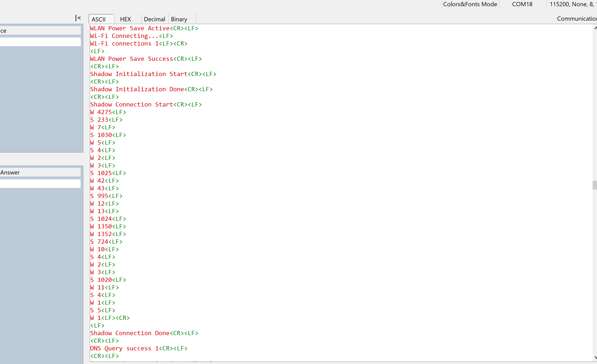Click the ce panel header
Image resolution: width=597 pixels, height=364 pixels.
3,30
